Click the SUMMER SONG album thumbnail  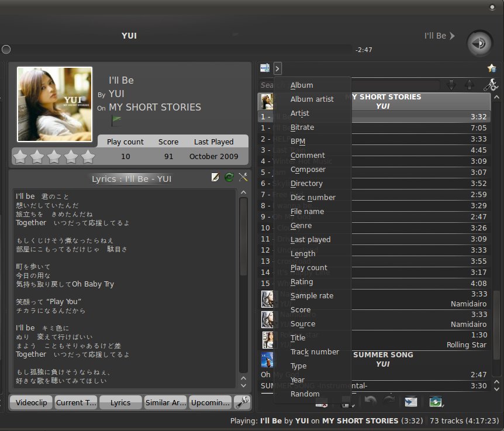tap(267, 360)
